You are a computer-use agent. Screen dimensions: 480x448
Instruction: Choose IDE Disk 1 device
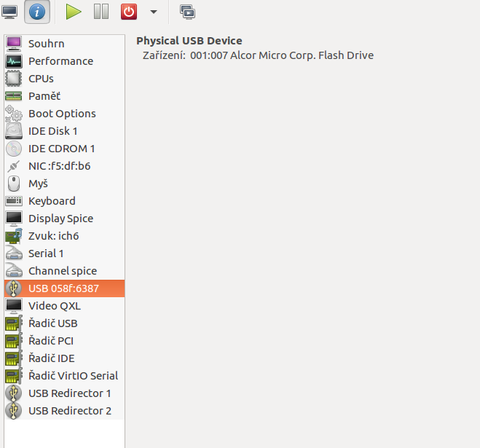(64, 130)
